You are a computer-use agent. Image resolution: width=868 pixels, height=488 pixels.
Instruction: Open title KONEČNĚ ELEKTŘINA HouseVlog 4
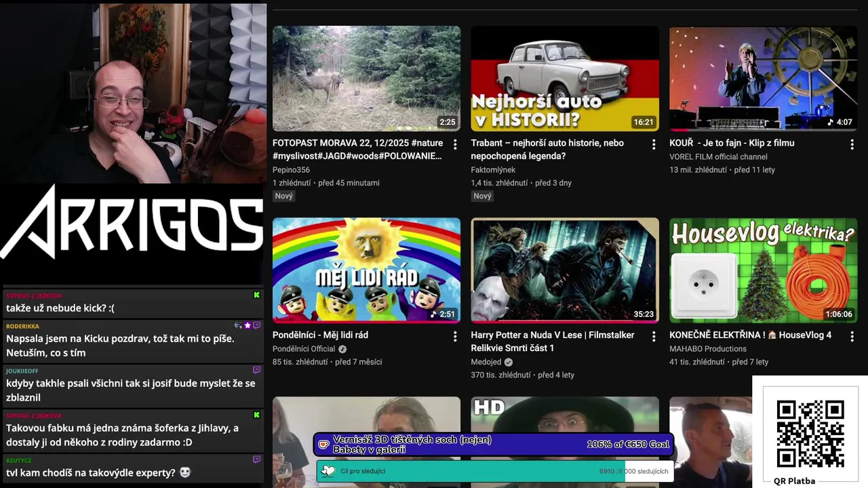click(750, 335)
